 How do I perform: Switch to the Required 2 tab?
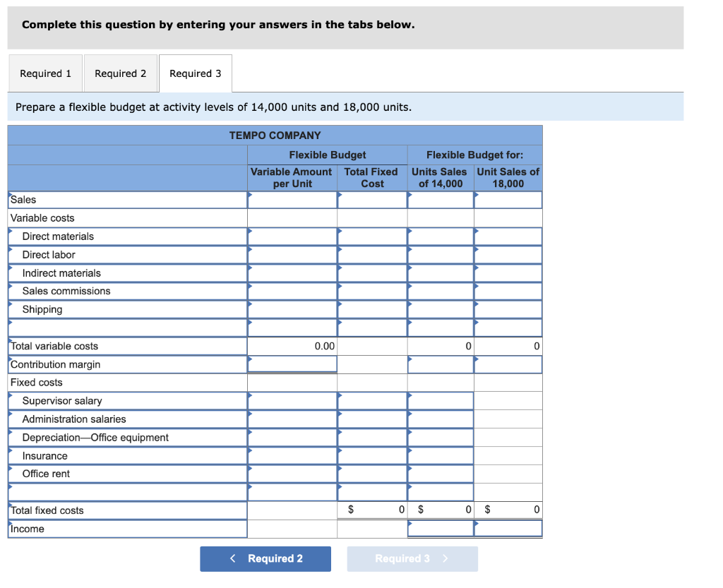click(x=120, y=73)
